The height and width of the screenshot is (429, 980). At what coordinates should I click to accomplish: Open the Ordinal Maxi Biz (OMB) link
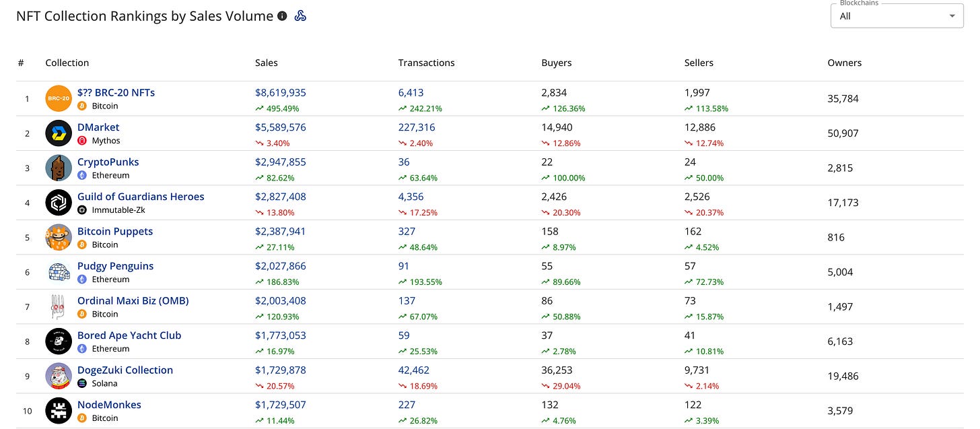coord(133,300)
